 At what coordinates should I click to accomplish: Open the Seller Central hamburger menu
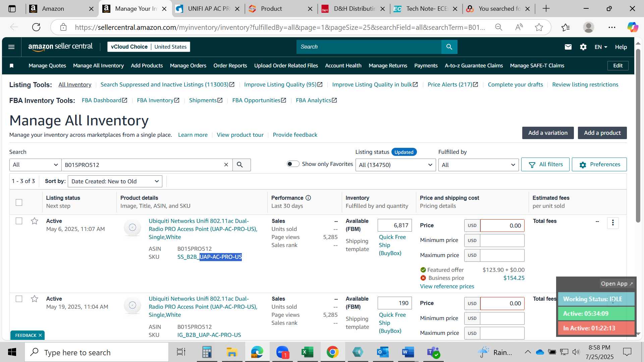tap(11, 47)
